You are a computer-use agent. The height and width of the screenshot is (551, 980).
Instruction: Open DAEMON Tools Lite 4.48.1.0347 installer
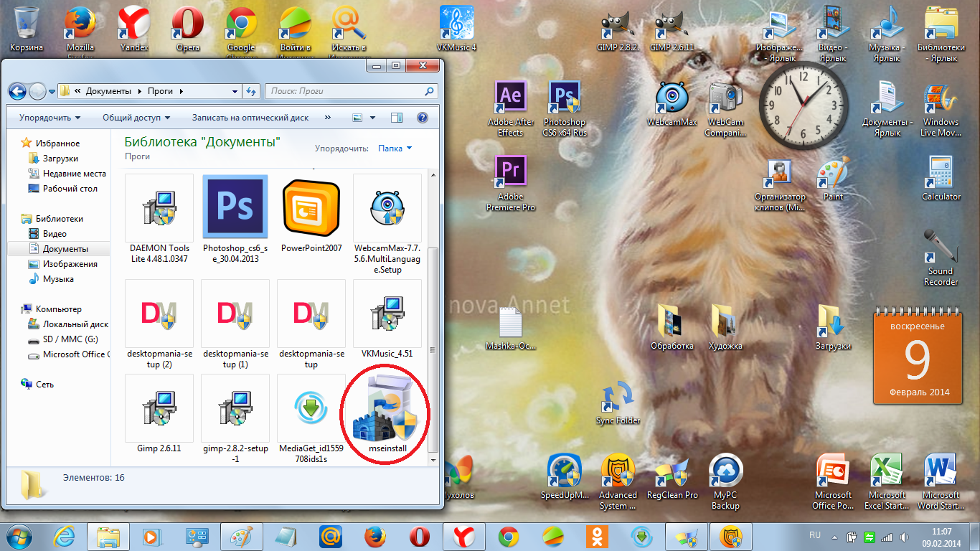tap(159, 219)
